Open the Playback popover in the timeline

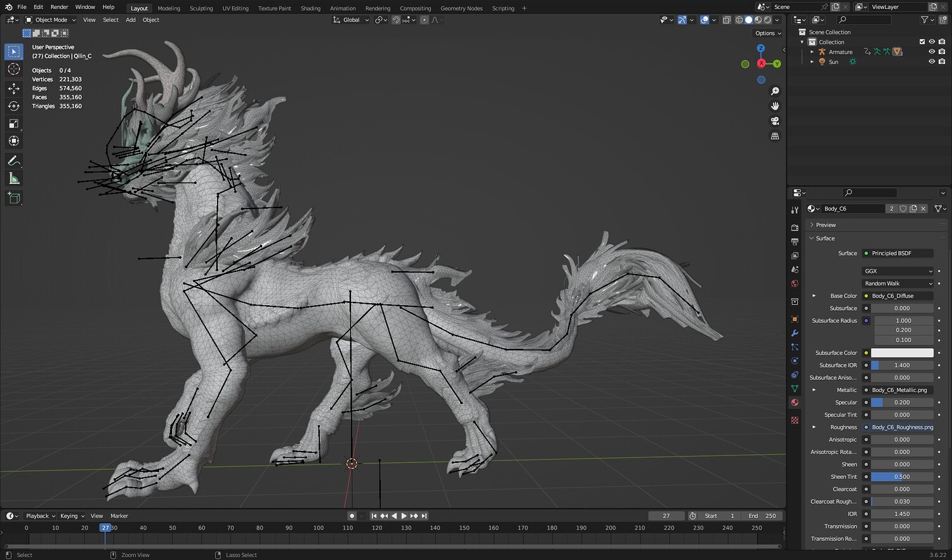coord(40,516)
